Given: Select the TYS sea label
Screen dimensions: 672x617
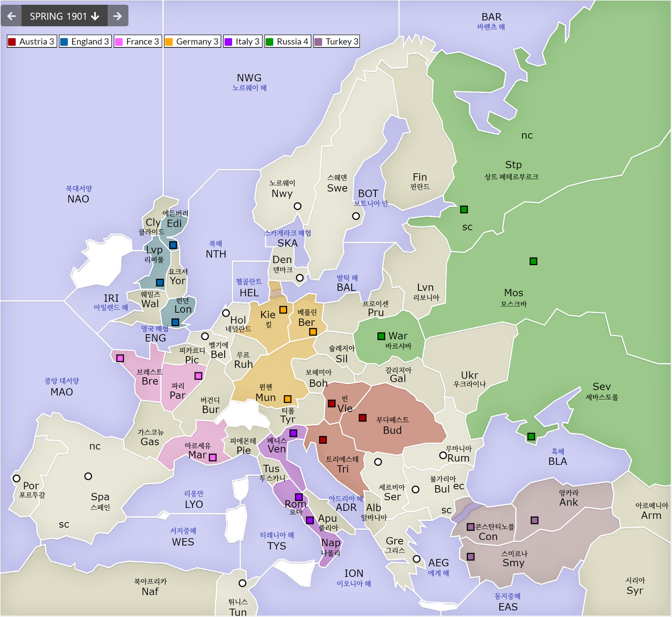Looking at the screenshot, I should (x=277, y=546).
